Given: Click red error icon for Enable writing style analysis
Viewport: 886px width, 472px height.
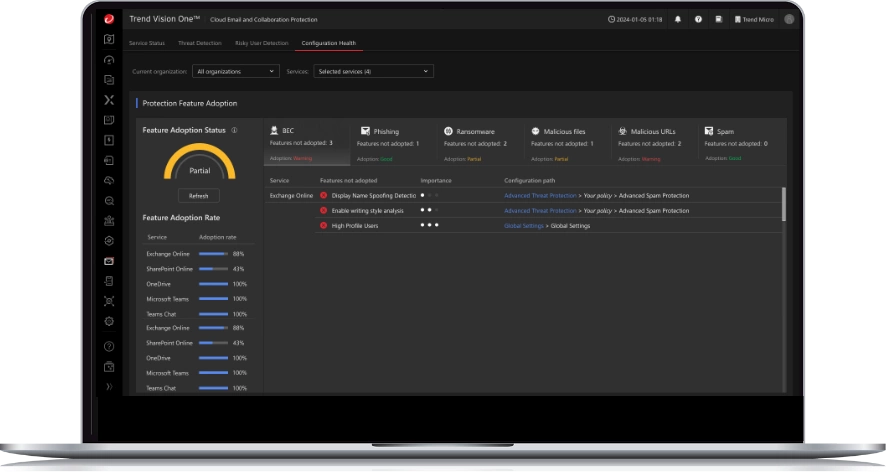Looking at the screenshot, I should click(x=323, y=210).
